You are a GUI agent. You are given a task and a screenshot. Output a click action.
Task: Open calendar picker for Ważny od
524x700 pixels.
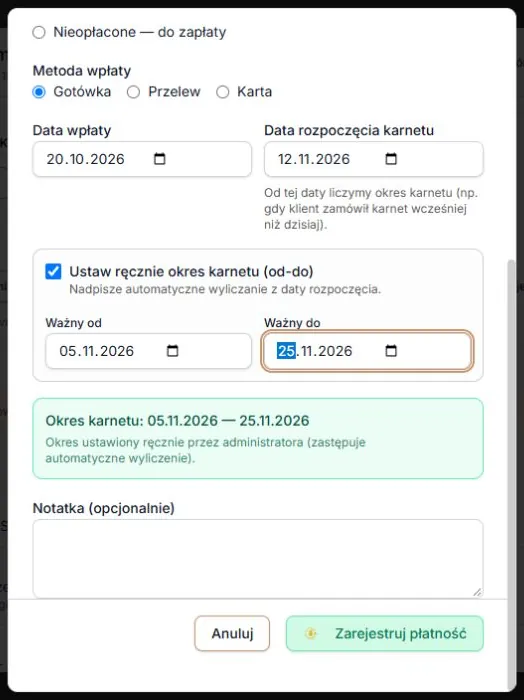pos(172,351)
